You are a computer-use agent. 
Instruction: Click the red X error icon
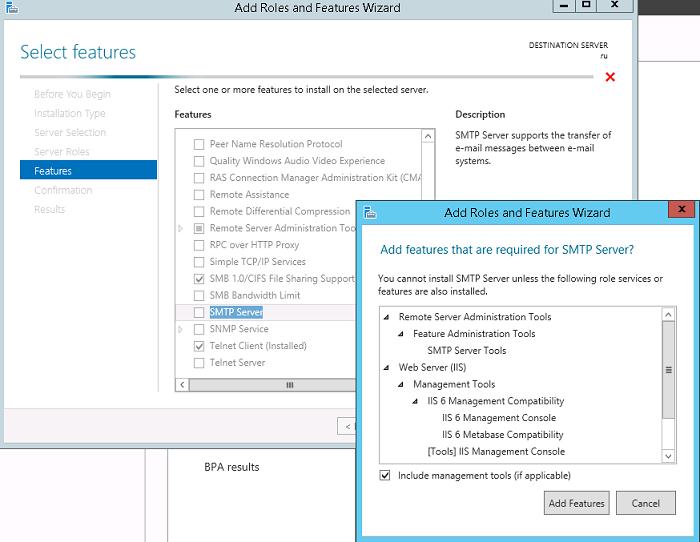point(610,77)
